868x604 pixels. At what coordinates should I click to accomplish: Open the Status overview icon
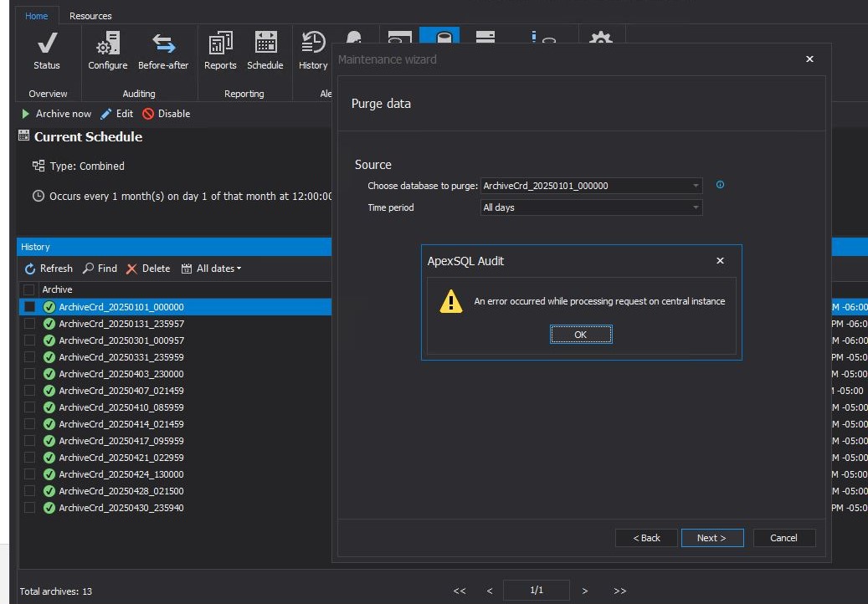[47, 44]
